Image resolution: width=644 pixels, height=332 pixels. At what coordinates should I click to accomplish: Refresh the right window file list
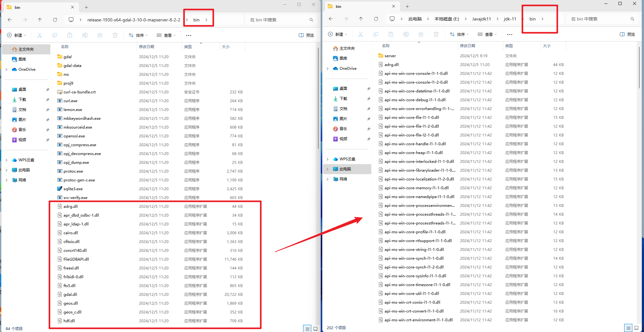(376, 19)
